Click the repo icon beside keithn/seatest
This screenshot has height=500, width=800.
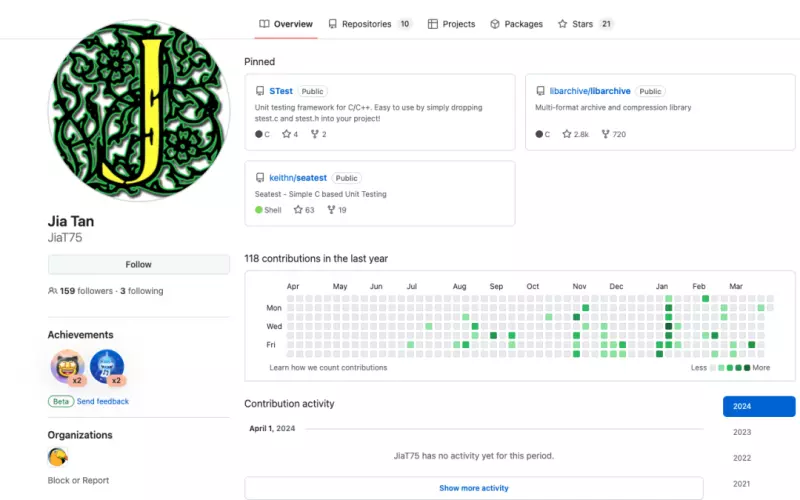click(260, 178)
